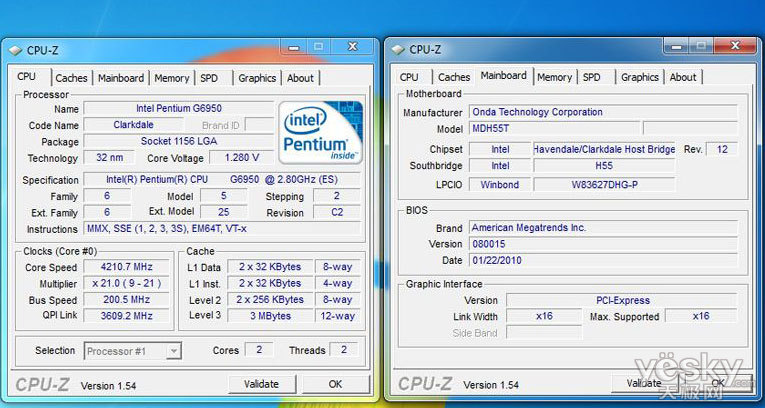Select manufacturer Onda Technology Corporation field
Image resolution: width=765 pixels, height=408 pixels.
(x=603, y=112)
